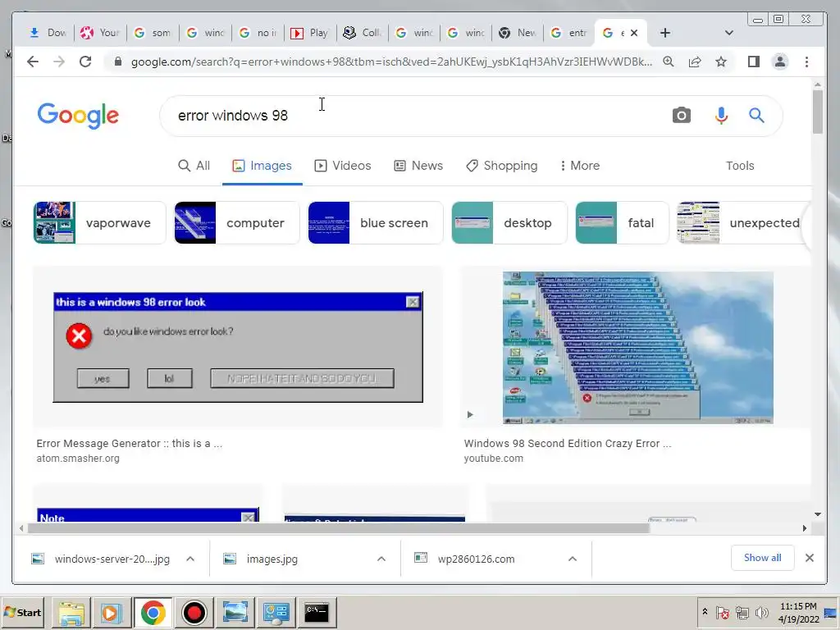Image resolution: width=840 pixels, height=630 pixels.
Task: Open File Explorer from taskbar
Action: click(x=71, y=613)
